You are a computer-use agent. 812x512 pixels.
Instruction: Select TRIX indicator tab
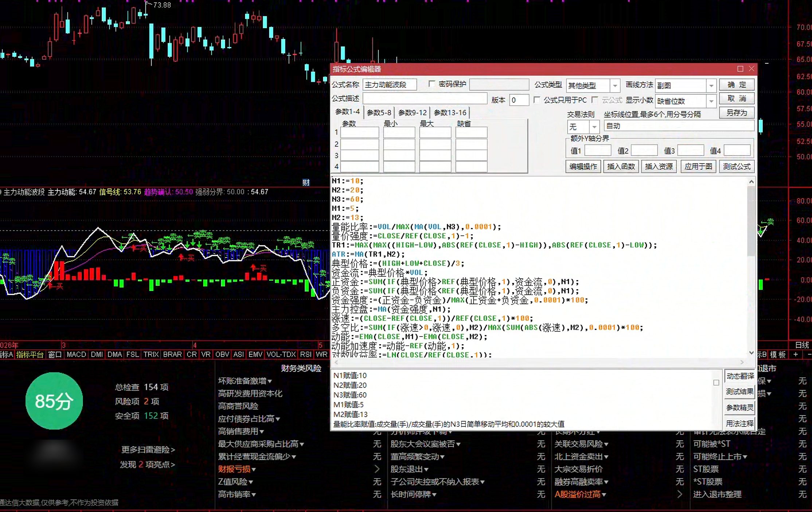(x=151, y=354)
